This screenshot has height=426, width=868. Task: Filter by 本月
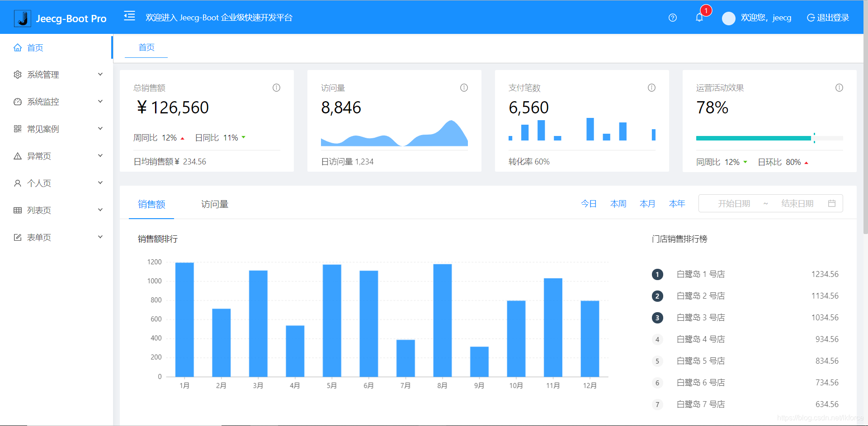point(647,204)
